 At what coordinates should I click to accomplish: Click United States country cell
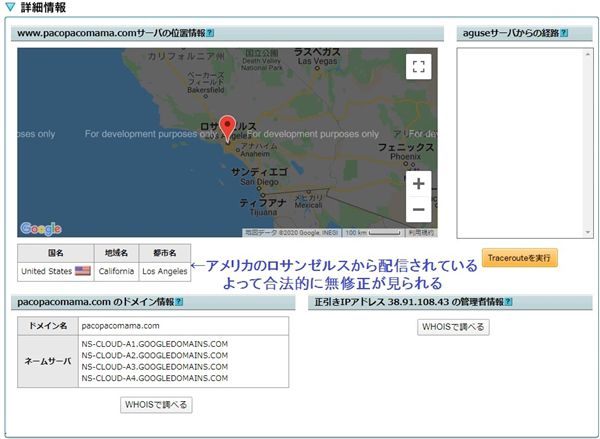[x=56, y=272]
